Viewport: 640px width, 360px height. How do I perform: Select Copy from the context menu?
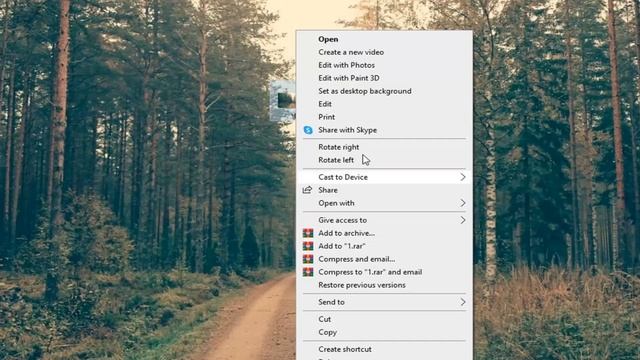pyautogui.click(x=384, y=332)
